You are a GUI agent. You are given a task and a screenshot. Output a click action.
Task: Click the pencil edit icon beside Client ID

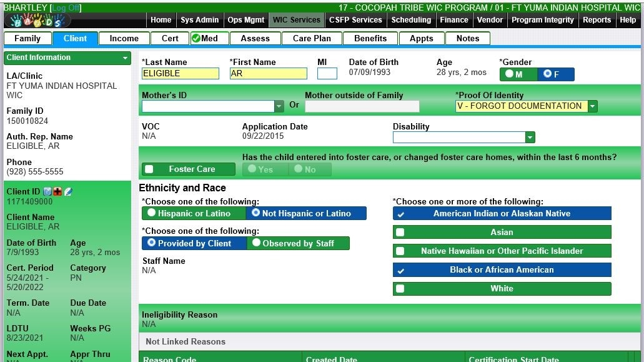[68, 192]
